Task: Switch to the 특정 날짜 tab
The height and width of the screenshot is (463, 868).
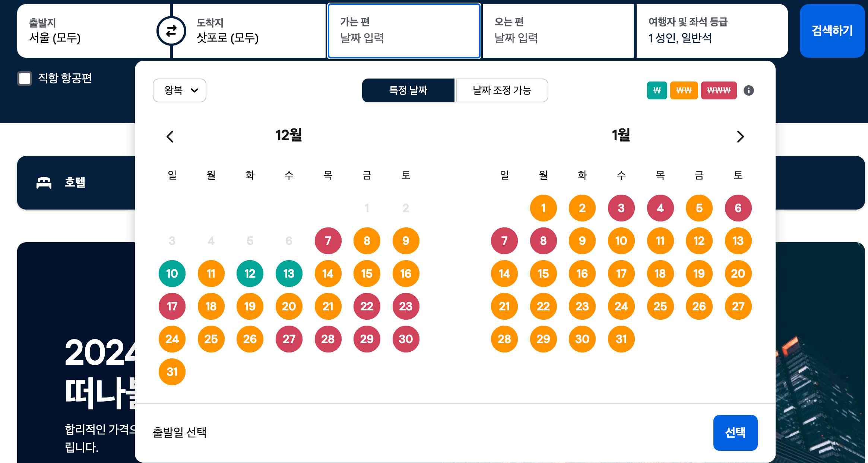Action: coord(408,90)
